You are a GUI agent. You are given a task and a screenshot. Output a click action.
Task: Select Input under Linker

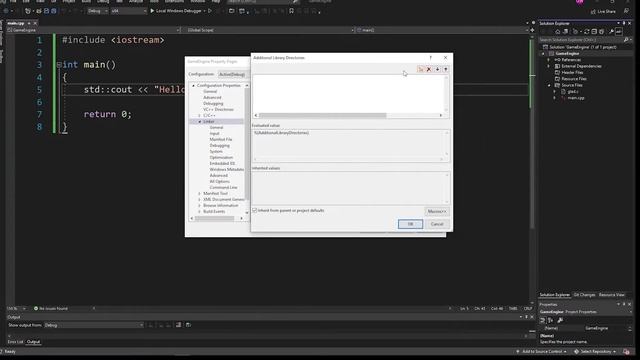pyautogui.click(x=214, y=133)
